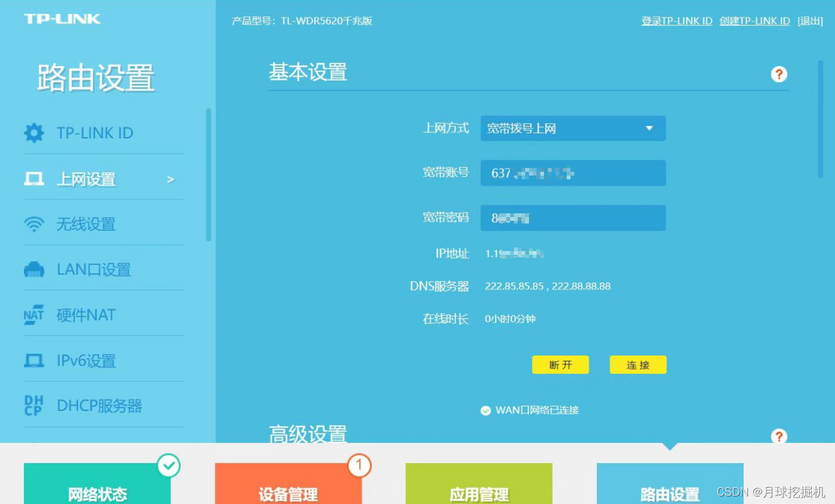835x504 pixels.
Task: Click the [退出] logout link
Action: (x=810, y=21)
